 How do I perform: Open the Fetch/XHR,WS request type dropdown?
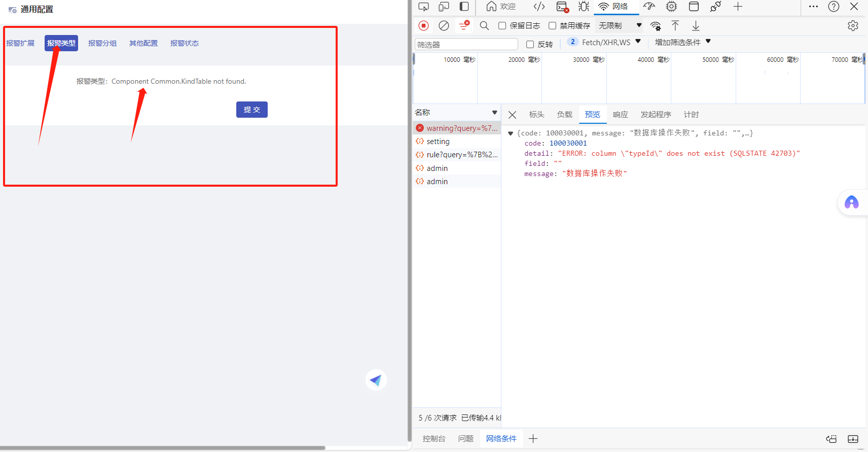tap(605, 42)
